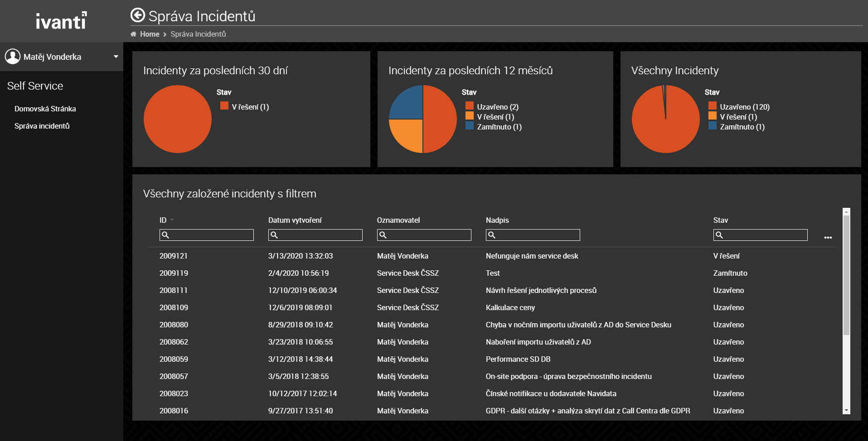Click the ID column sort arrow

tap(172, 220)
